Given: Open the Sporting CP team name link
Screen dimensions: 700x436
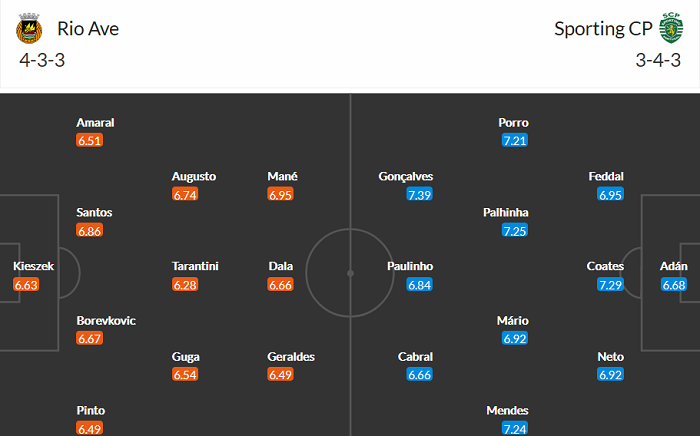Looking at the screenshot, I should (603, 28).
